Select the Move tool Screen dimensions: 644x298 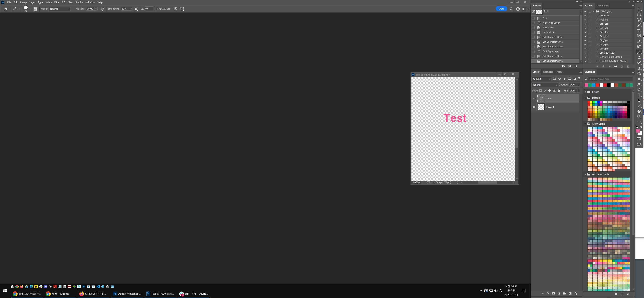tap(639, 9)
